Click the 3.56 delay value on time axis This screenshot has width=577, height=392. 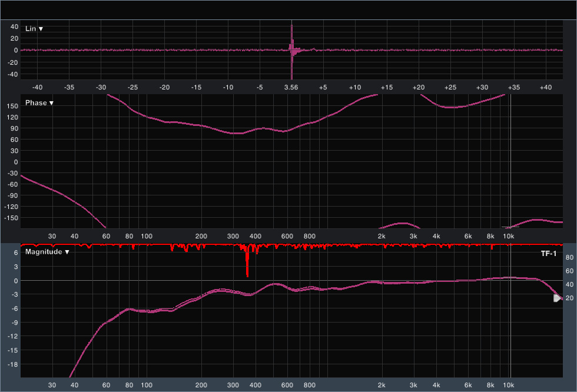coord(291,88)
